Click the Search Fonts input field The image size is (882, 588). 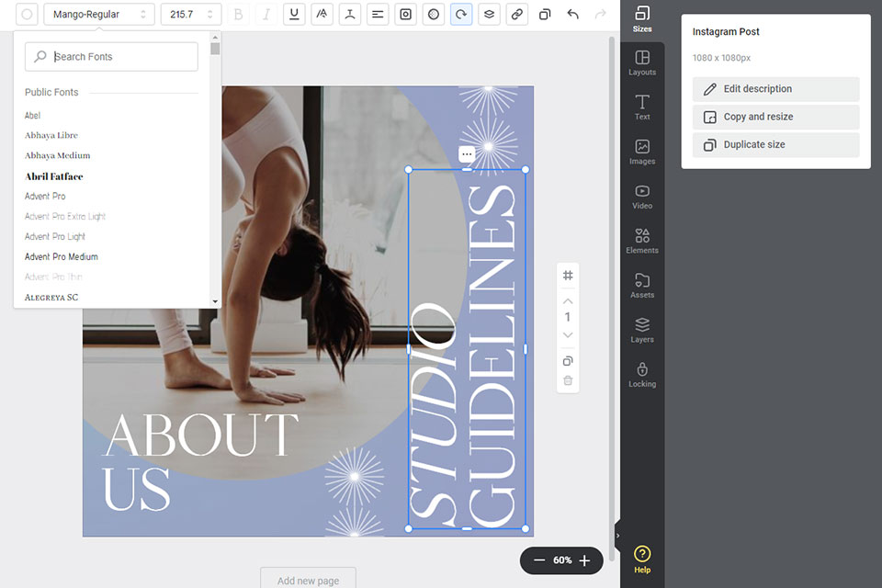[x=119, y=57]
